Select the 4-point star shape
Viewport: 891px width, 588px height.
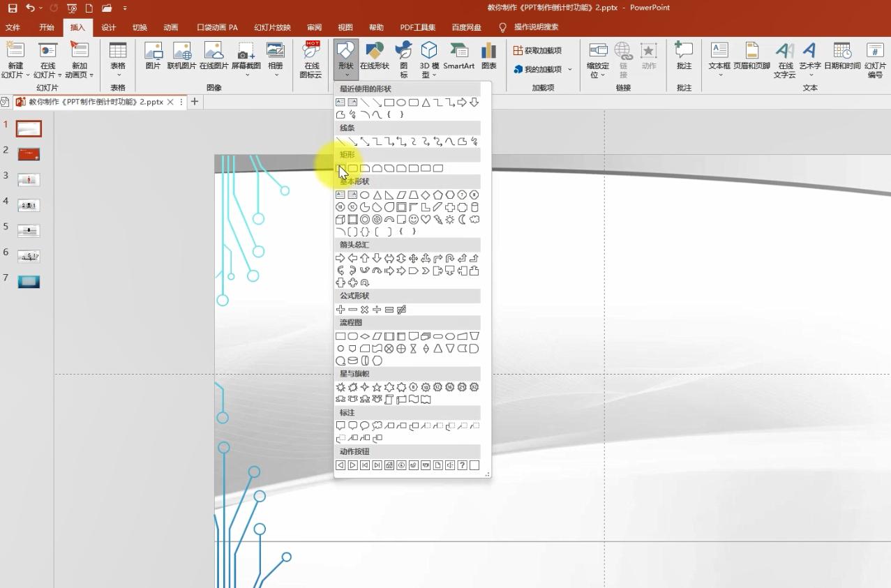coord(364,387)
